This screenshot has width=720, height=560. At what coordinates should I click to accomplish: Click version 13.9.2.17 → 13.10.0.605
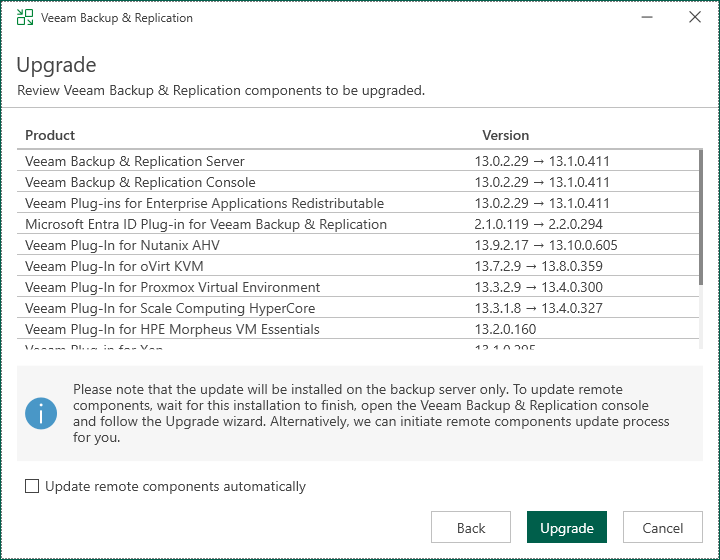(546, 246)
